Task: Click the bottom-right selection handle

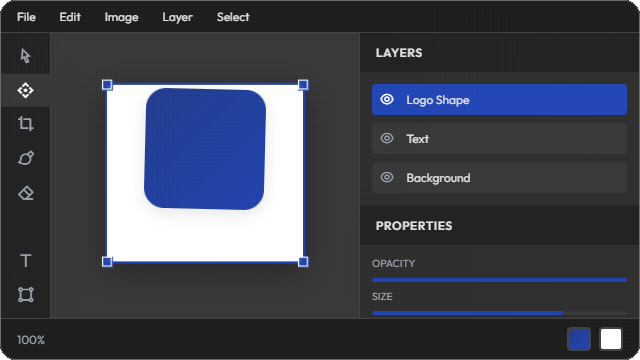Action: tap(303, 262)
